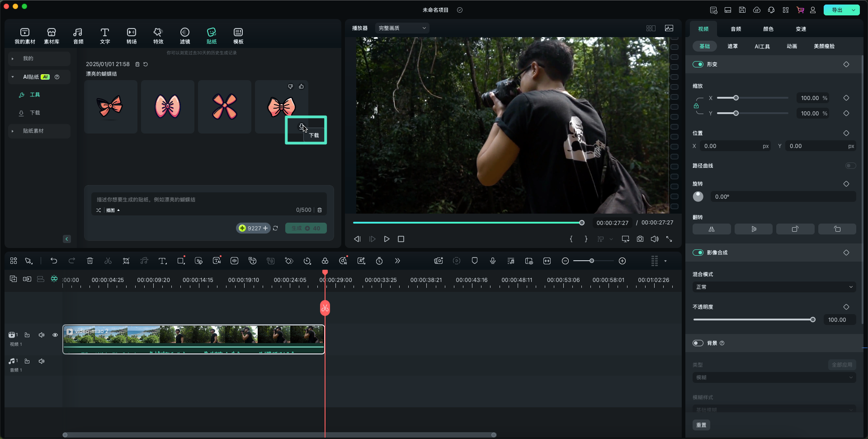This screenshot has height=439, width=868.
Task: Open the 素材库 stock library
Action: pos(52,36)
